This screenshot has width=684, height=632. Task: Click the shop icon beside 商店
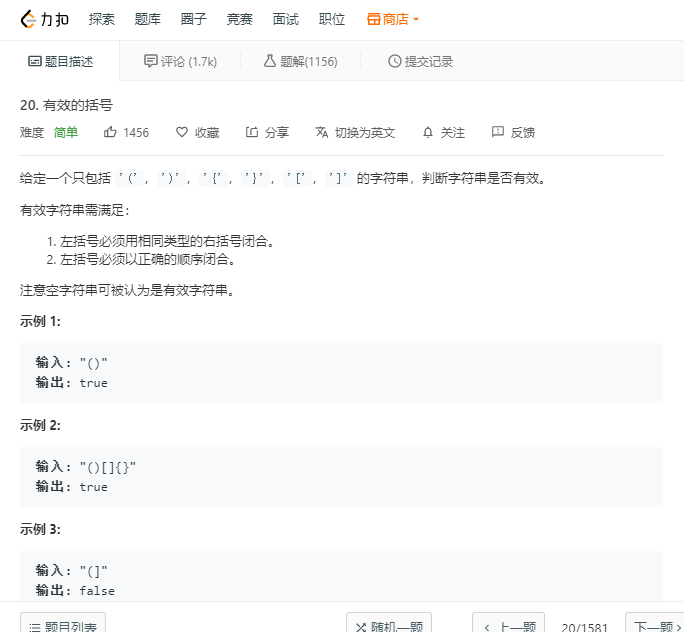click(x=373, y=19)
